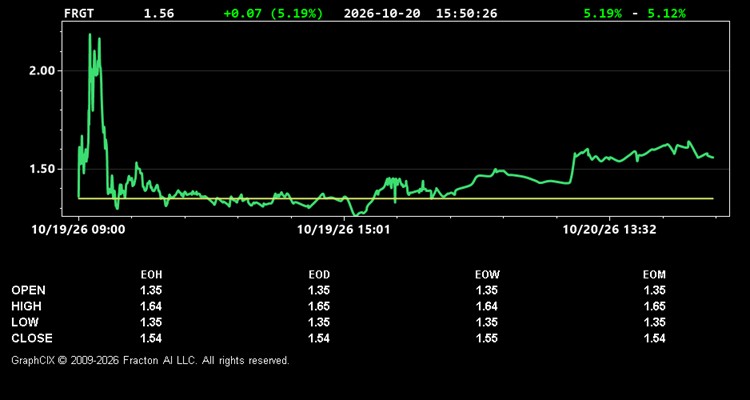
Task: Click the CLOSE row label
Action: click(32, 338)
